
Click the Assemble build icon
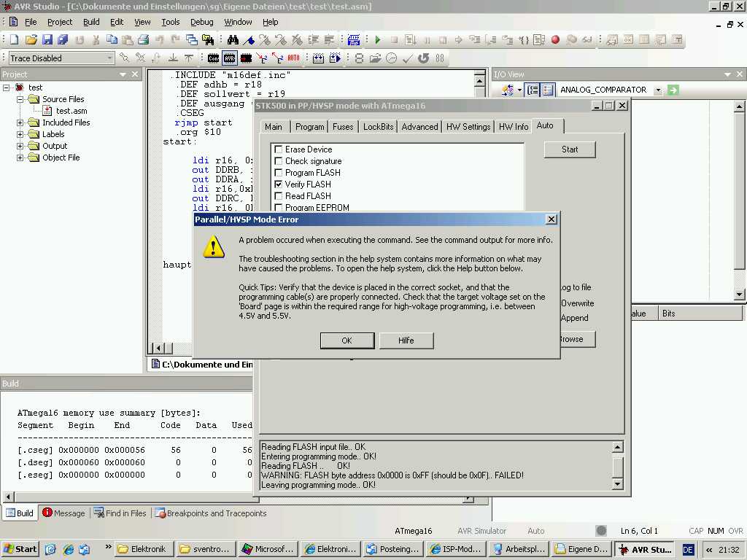pyautogui.click(x=354, y=40)
